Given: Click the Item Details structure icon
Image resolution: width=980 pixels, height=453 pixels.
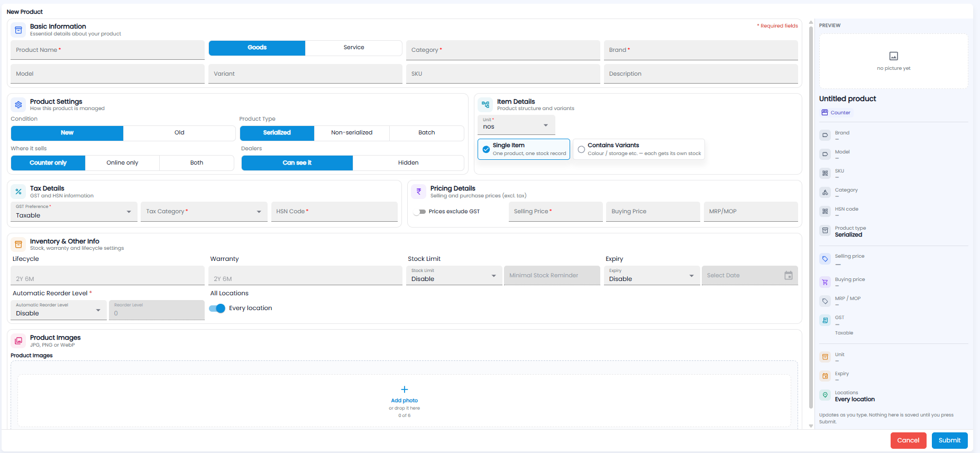Looking at the screenshot, I should pos(486,105).
